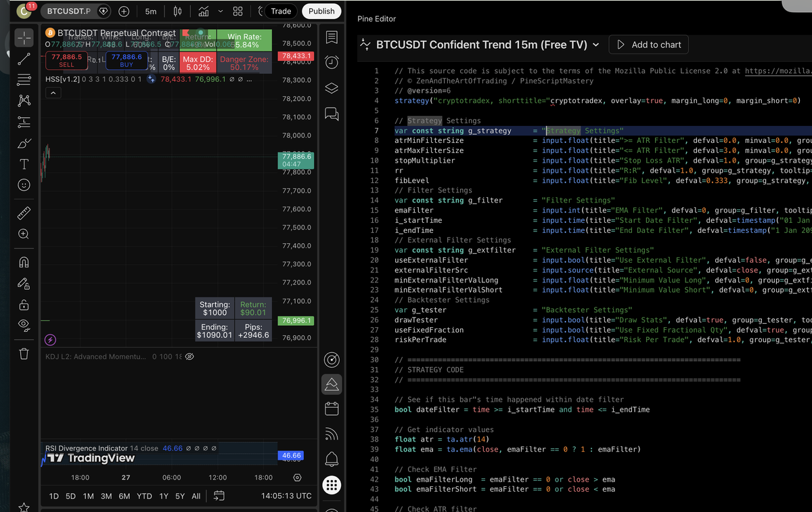This screenshot has width=812, height=512.
Task: Toggle hide all drawings eye icon
Action: pos(24,325)
